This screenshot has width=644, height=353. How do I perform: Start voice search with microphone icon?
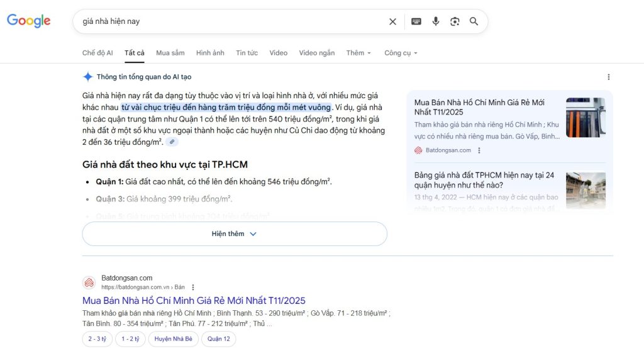coord(435,21)
